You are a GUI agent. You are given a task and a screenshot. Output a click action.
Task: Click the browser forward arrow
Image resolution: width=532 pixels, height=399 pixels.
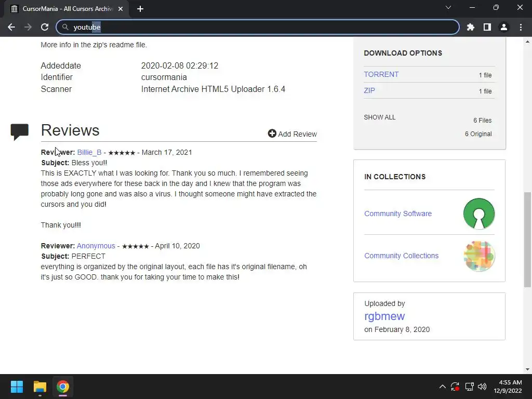pyautogui.click(x=28, y=27)
